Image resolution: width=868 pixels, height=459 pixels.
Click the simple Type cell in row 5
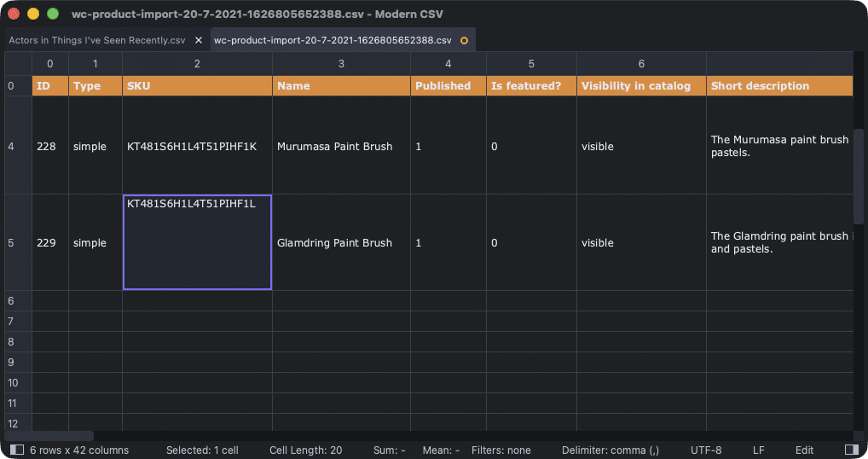pos(95,242)
